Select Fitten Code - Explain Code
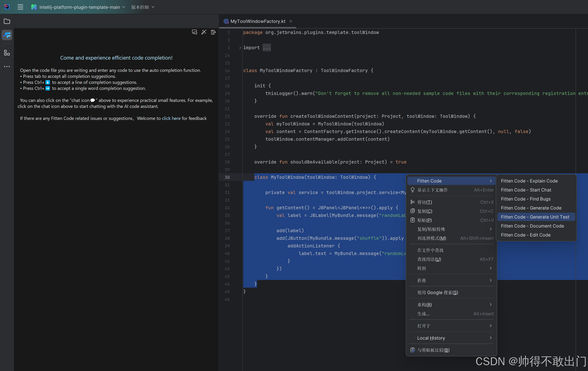The height and width of the screenshot is (371, 588). pyautogui.click(x=536, y=181)
